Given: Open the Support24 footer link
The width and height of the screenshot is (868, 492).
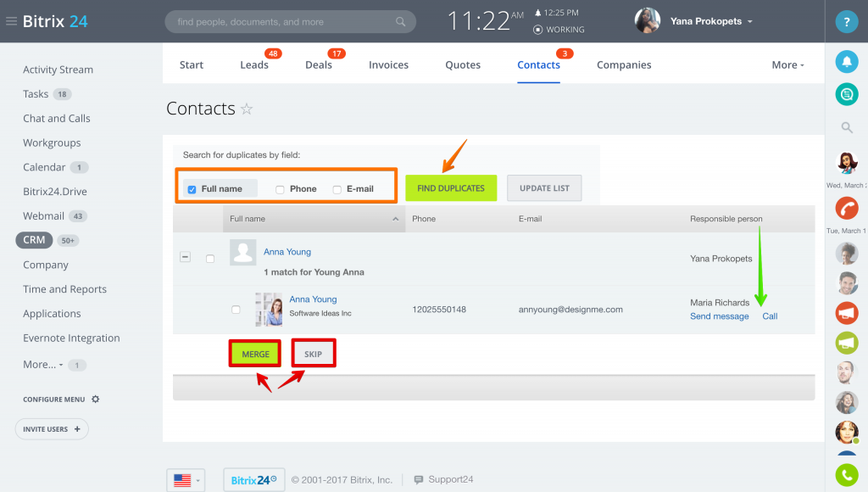Looking at the screenshot, I should (x=451, y=480).
